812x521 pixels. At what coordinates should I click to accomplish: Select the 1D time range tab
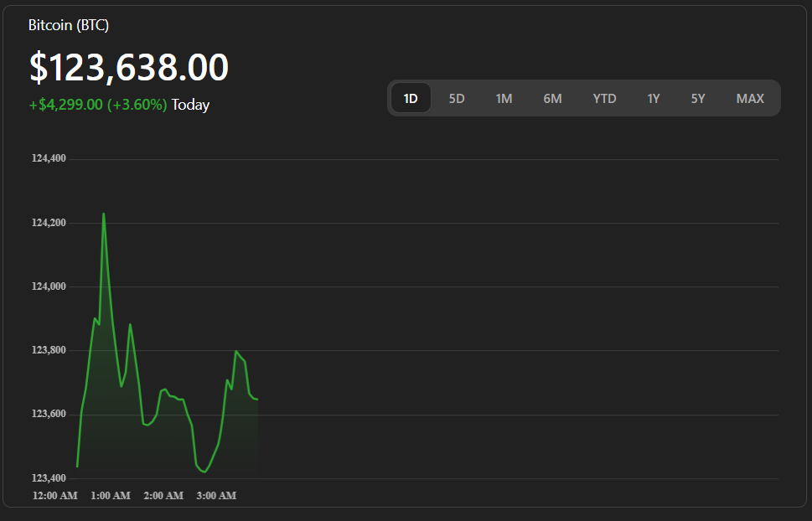411,99
